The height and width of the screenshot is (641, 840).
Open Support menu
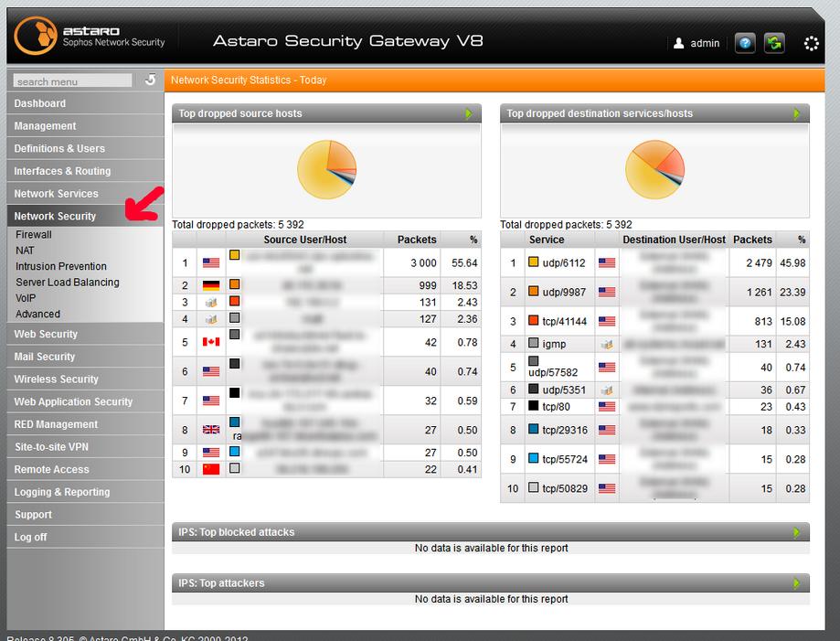click(x=85, y=514)
